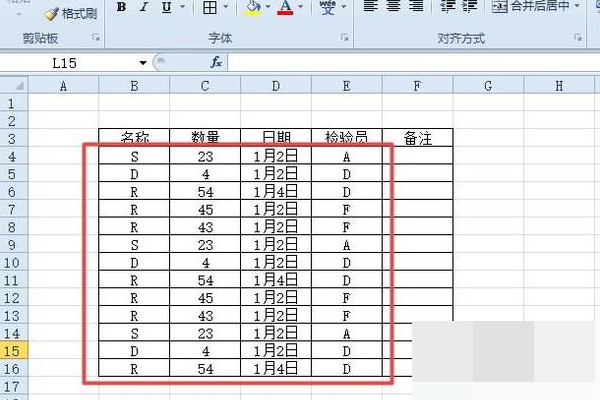The height and width of the screenshot is (400, 600).
Task: Select the 名称 header cell
Action: (134, 138)
